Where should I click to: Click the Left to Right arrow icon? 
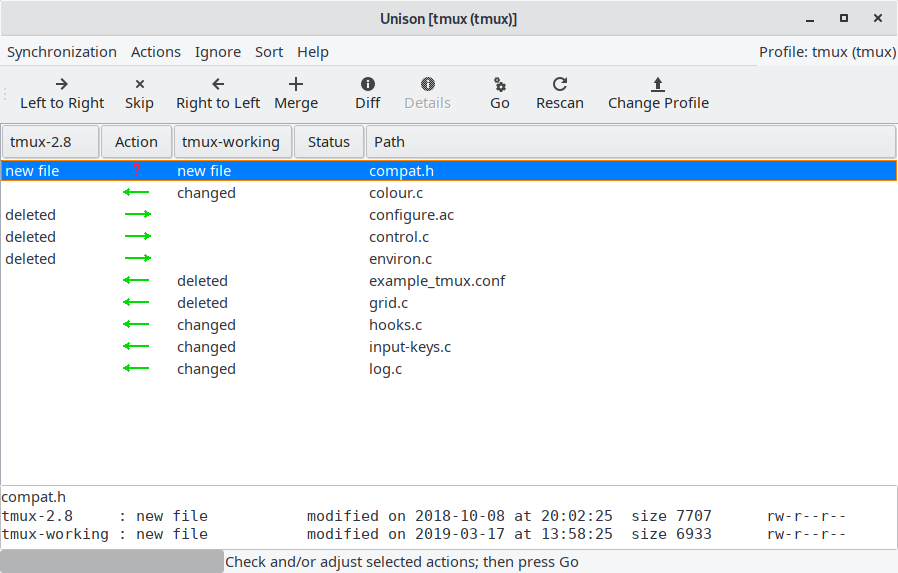(x=62, y=84)
